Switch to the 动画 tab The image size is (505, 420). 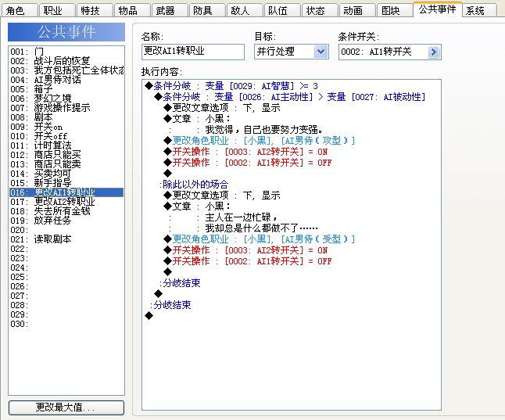pos(357,10)
